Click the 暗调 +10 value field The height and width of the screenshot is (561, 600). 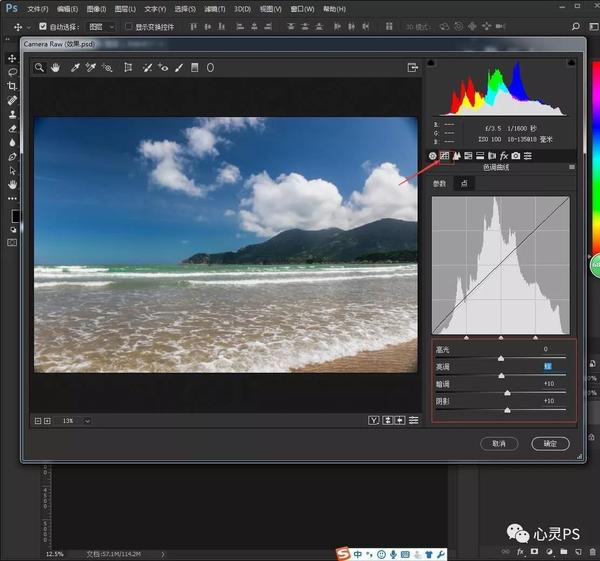(549, 383)
